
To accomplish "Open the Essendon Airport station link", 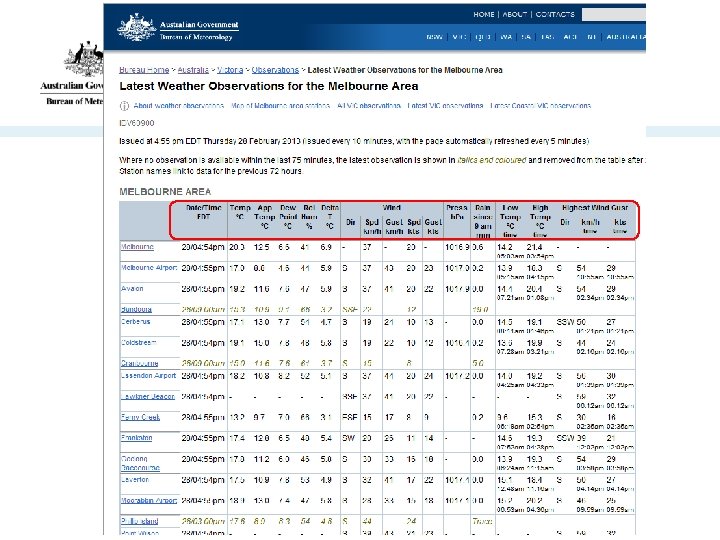I will [x=148, y=376].
